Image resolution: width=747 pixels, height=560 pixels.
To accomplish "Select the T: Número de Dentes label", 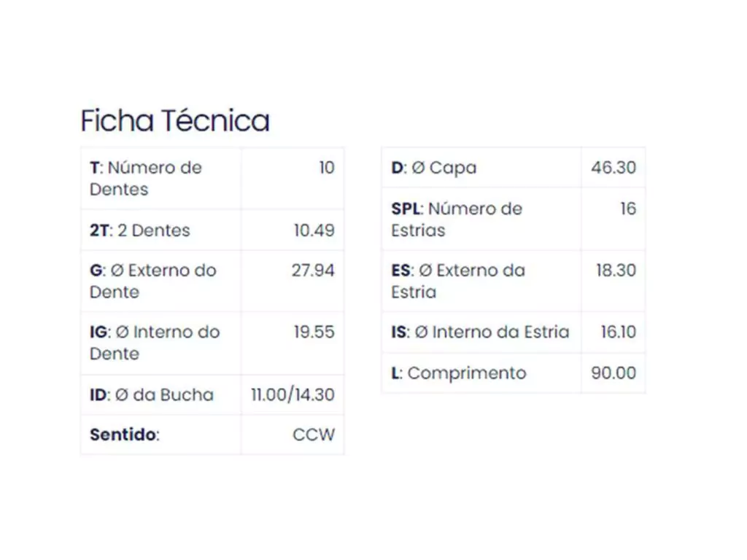I will [x=146, y=178].
